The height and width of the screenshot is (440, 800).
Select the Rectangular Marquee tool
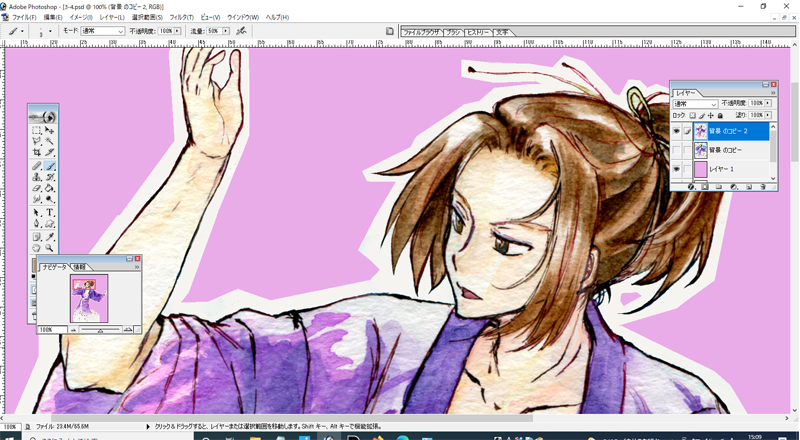(37, 130)
